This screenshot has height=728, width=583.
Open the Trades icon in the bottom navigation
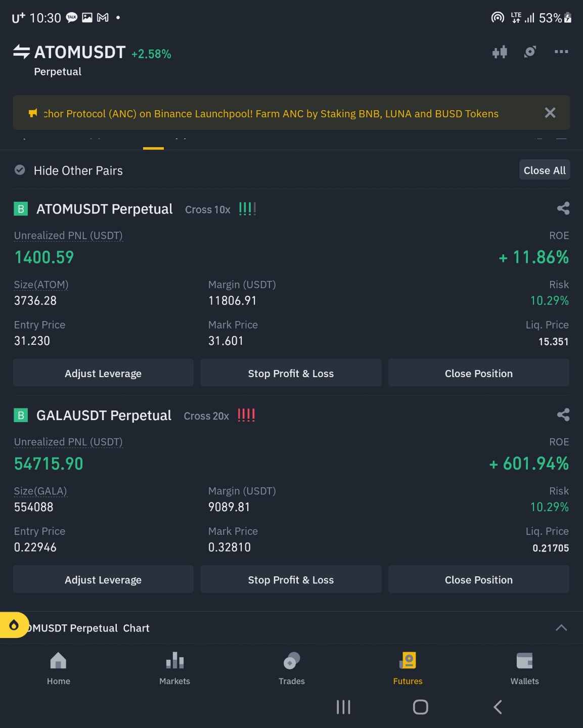(x=292, y=668)
